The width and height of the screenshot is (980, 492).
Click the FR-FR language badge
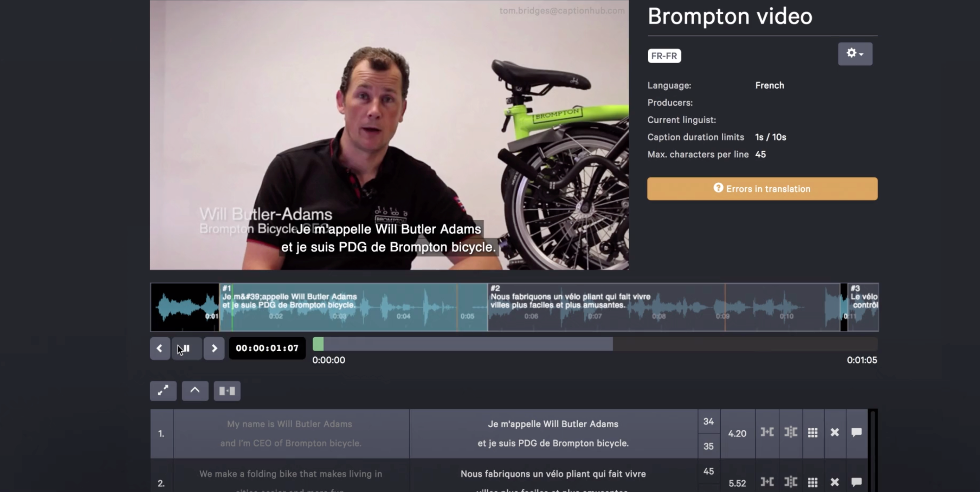click(x=664, y=56)
